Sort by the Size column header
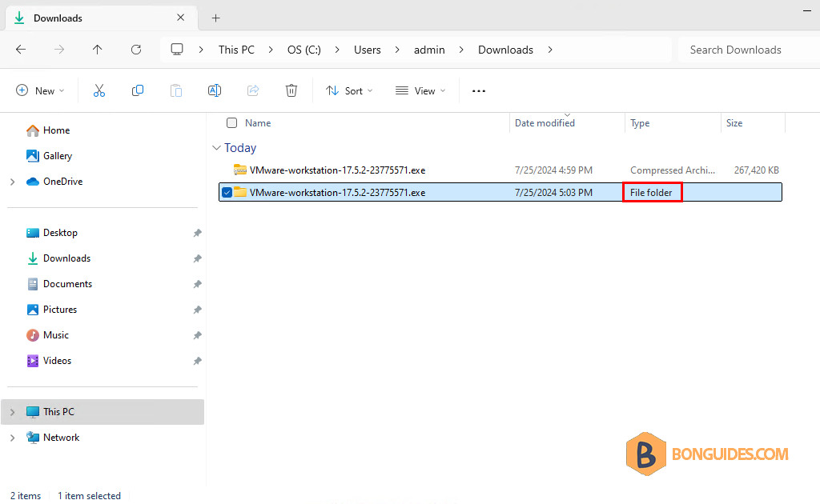The width and height of the screenshot is (820, 504). coord(734,122)
